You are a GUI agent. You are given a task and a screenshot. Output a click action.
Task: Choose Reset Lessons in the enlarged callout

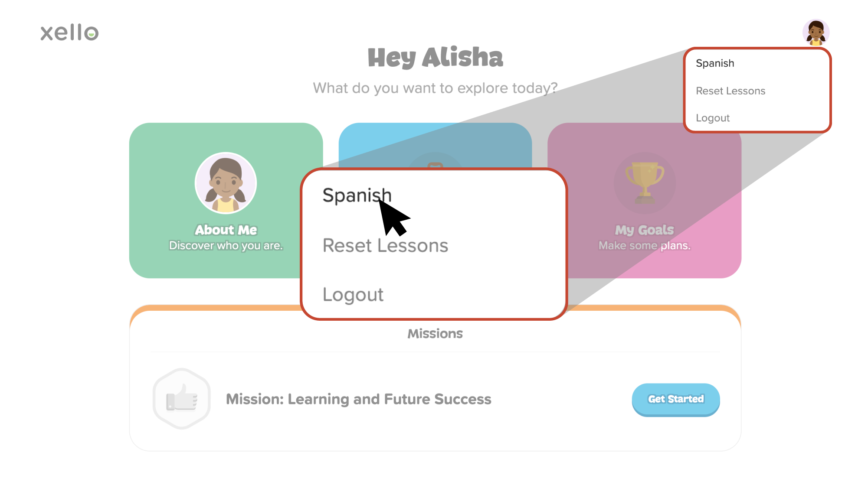[385, 246]
